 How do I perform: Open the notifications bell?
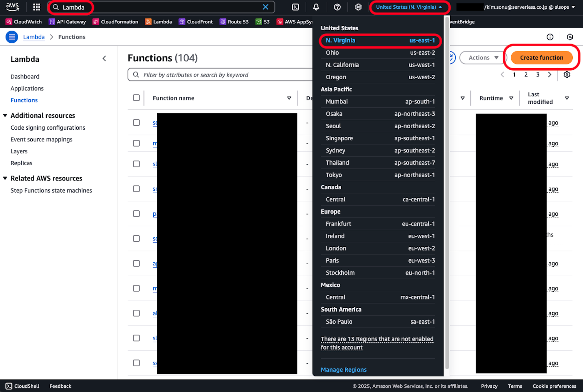[x=316, y=7]
